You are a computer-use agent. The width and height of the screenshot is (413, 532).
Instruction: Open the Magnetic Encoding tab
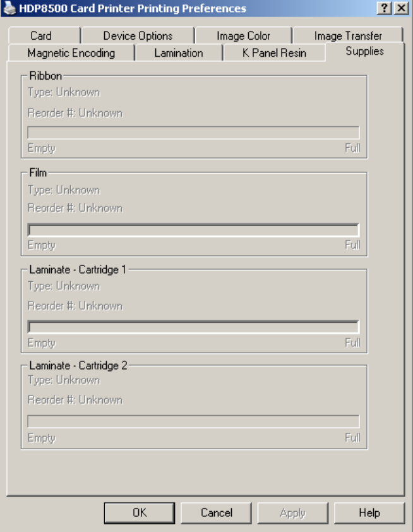71,53
